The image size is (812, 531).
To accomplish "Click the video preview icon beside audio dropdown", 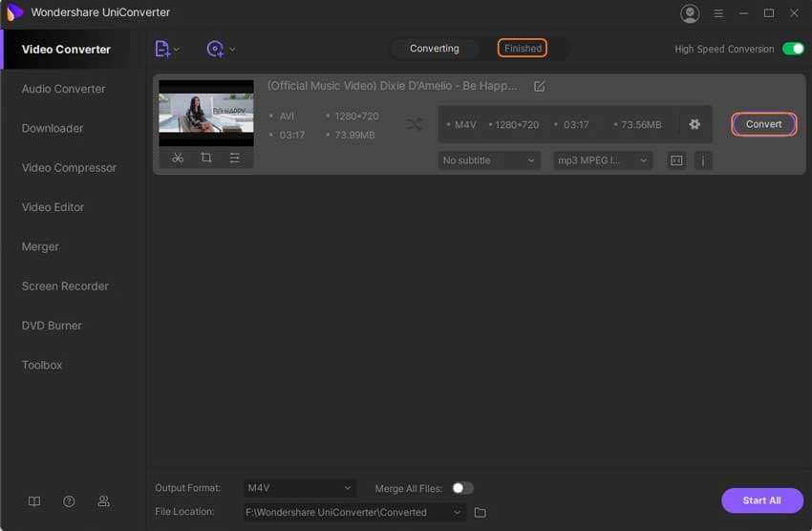I will 676,160.
